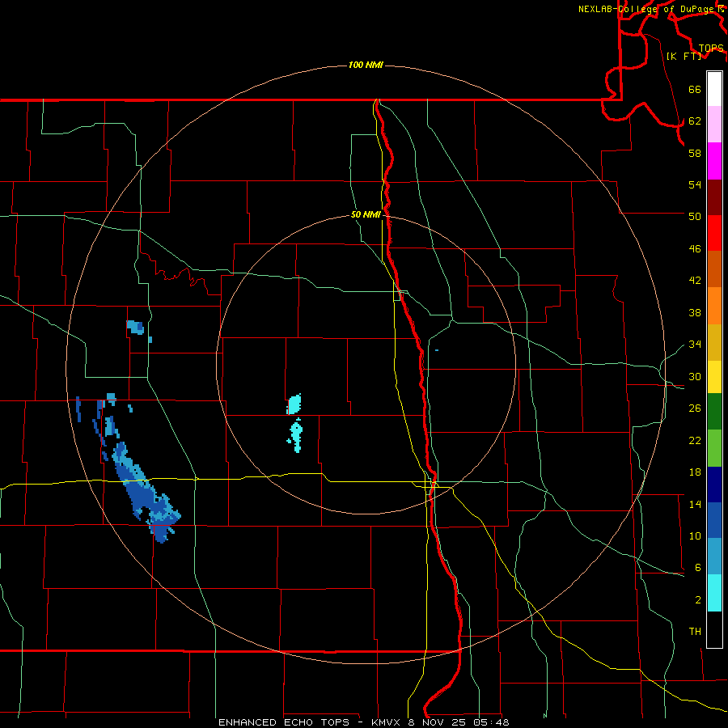Pick the dark green legend block

coord(714,412)
